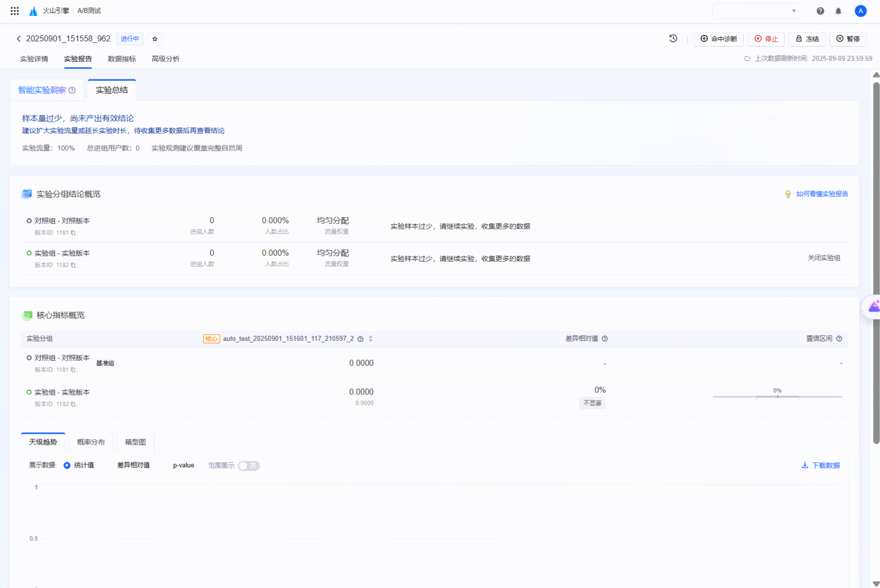Toggle the 范围展示 switch
The height and width of the screenshot is (588, 880).
coord(249,466)
